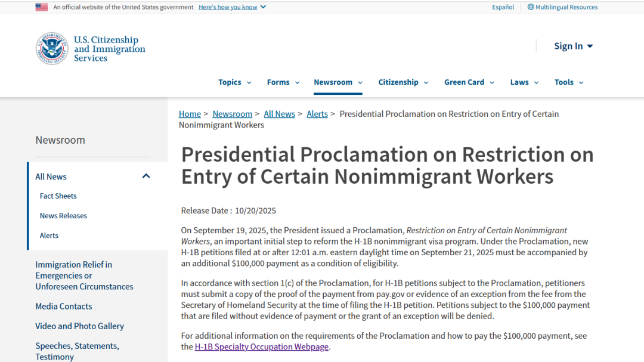
Task: Expand "Here's how you know" banner
Action: [x=232, y=7]
